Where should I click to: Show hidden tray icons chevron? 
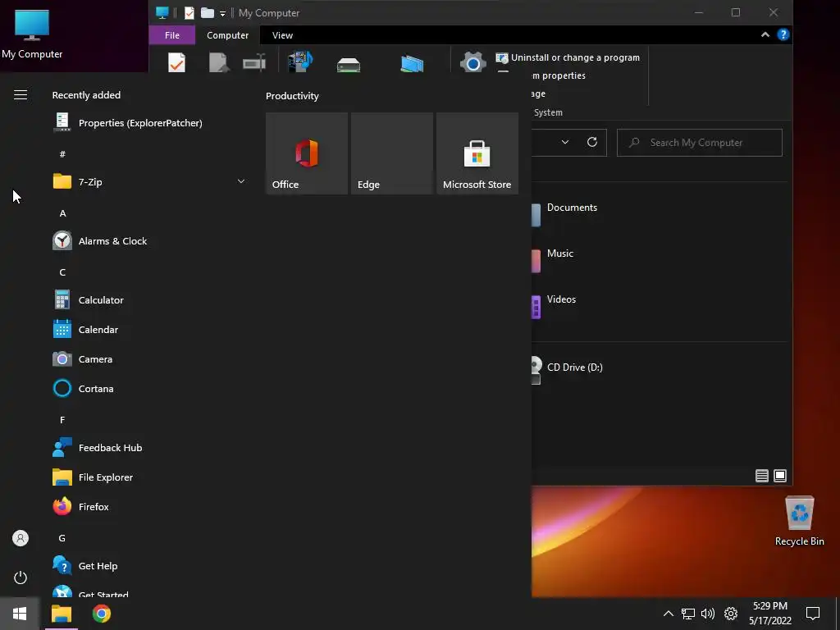click(668, 614)
